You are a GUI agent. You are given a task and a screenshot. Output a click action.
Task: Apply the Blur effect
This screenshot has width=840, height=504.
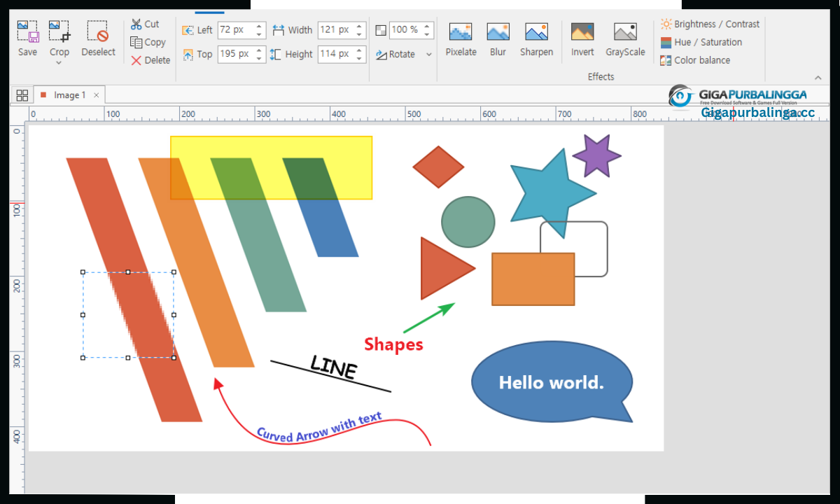[498, 40]
